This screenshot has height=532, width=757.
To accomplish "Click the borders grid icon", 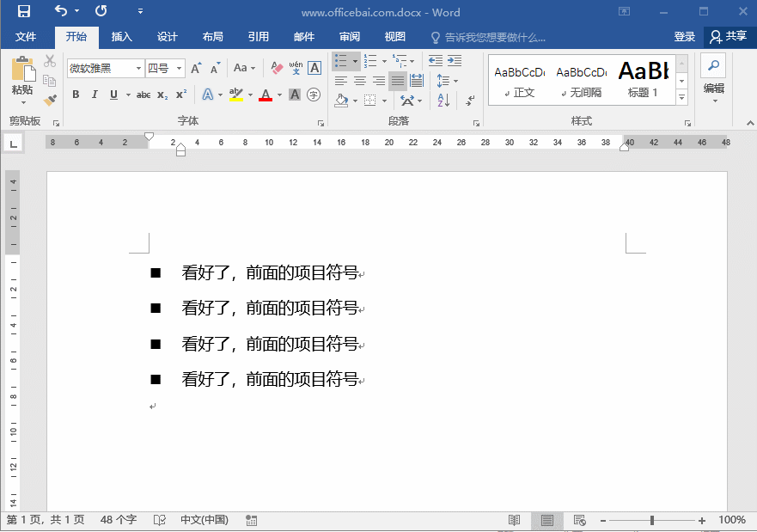I will click(x=370, y=101).
